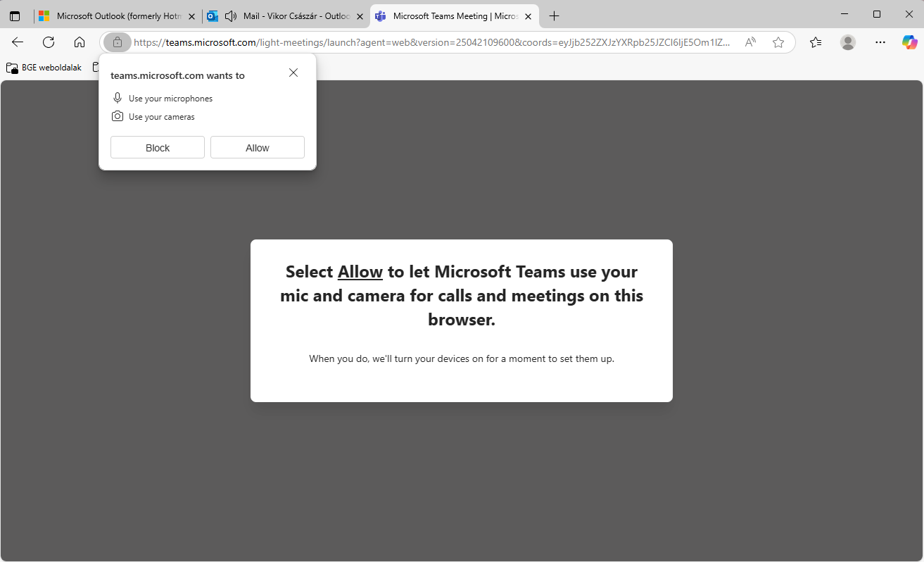
Task: Click the camera icon in prompt
Action: pyautogui.click(x=118, y=116)
